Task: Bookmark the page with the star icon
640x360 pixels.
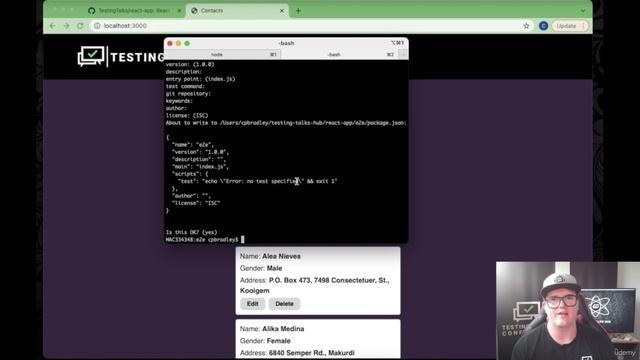Action: pos(527,26)
